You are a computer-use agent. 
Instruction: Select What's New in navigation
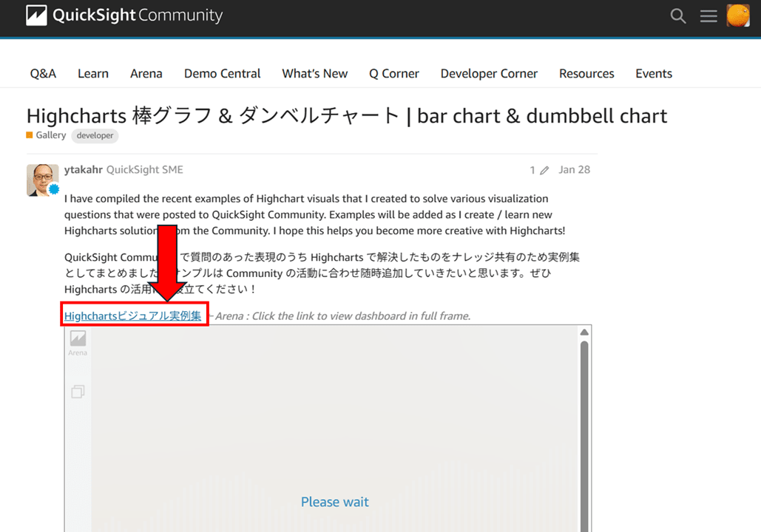coord(315,74)
